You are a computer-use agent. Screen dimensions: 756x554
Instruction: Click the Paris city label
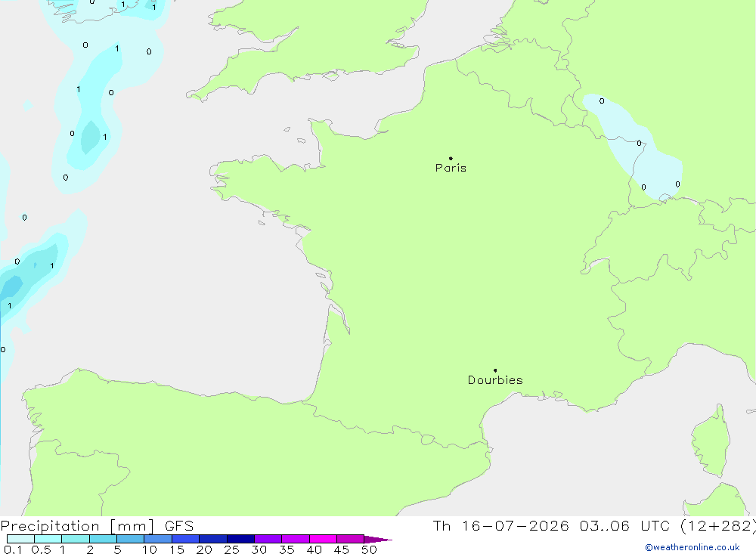coord(451,168)
